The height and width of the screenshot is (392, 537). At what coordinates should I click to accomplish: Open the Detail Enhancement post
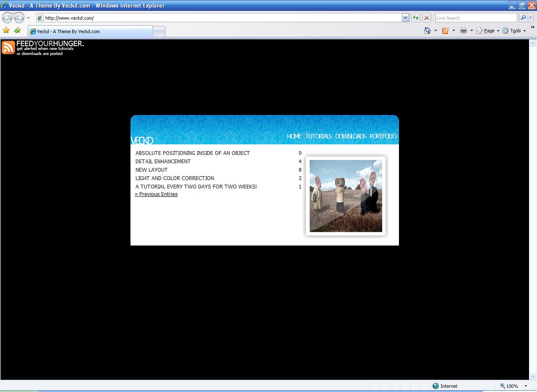(163, 162)
